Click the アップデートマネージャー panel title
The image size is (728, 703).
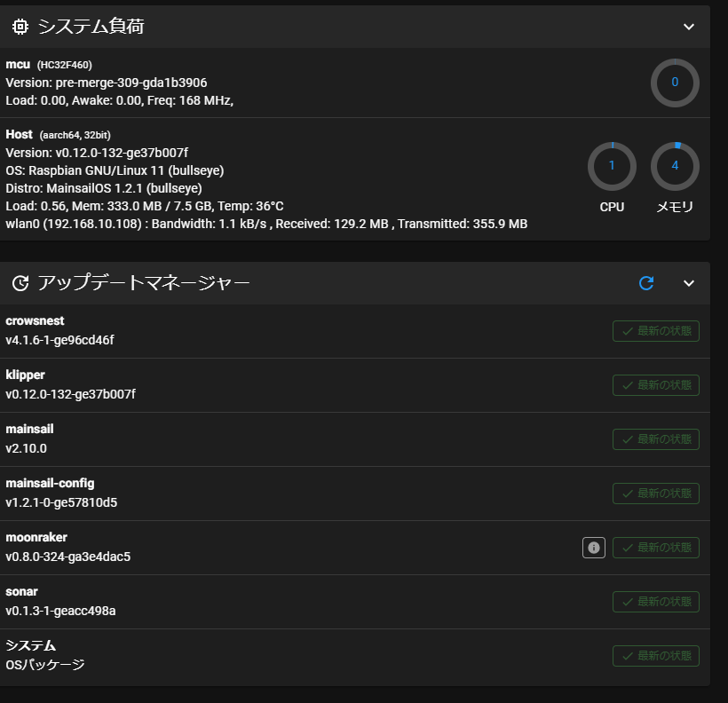144,283
